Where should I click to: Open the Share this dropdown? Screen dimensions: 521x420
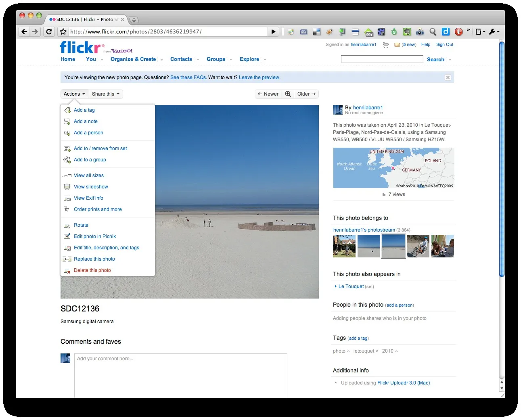[x=106, y=94]
